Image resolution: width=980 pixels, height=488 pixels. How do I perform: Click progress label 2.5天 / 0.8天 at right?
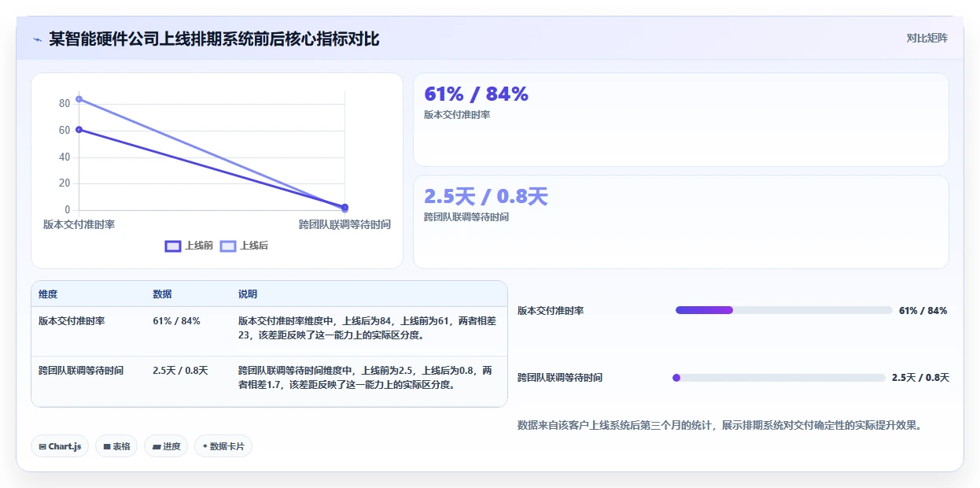pos(920,378)
